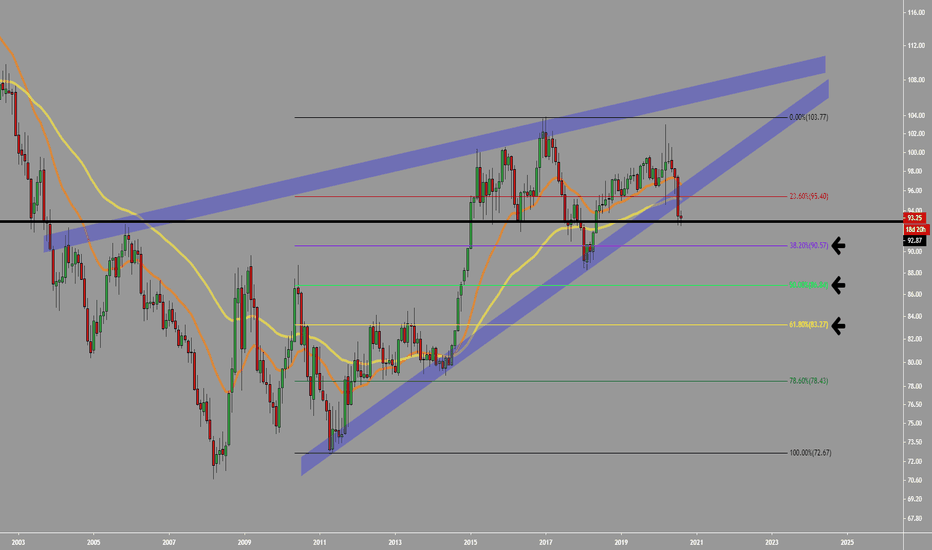Click the 2021 label on time axis
The width and height of the screenshot is (932, 550).
(697, 542)
